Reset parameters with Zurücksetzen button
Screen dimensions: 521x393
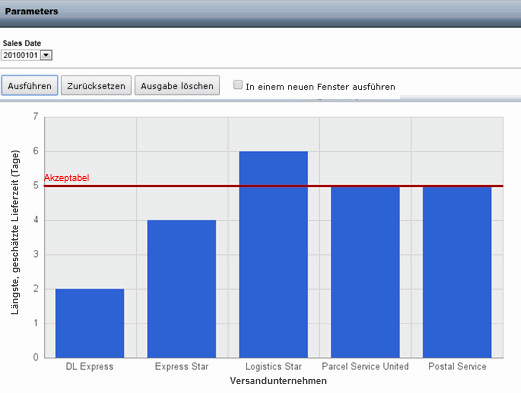(96, 85)
